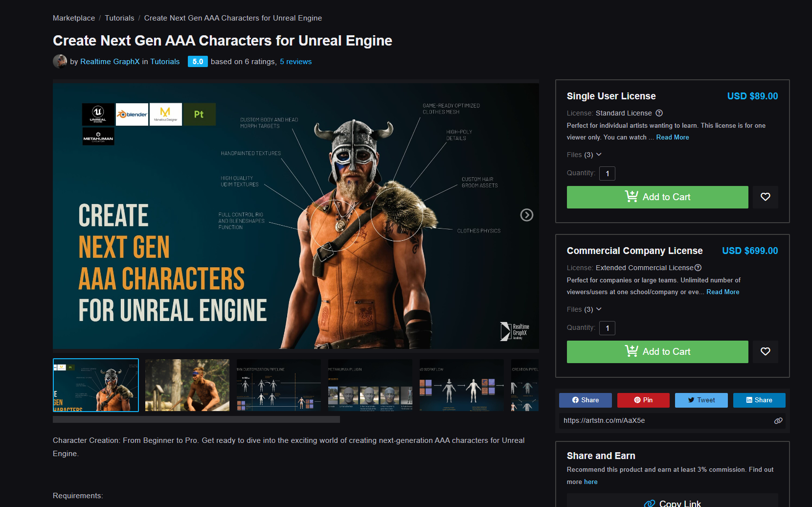
Task: Open the Realtime GraphX author avatar
Action: pos(60,61)
